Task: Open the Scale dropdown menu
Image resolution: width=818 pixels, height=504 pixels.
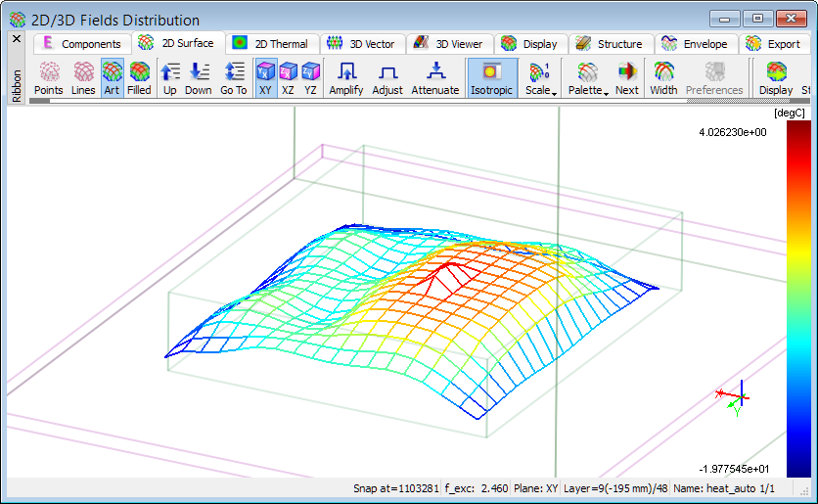Action: (x=539, y=77)
